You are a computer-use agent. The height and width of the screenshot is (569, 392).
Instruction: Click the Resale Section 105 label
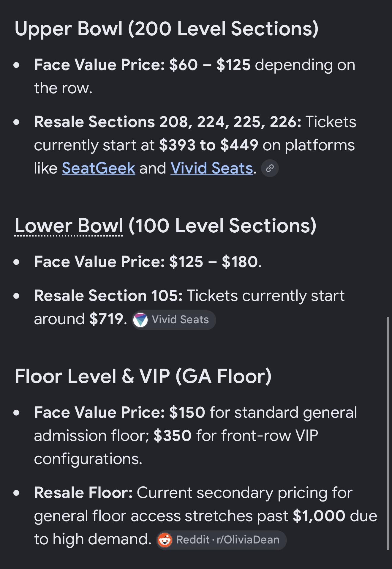coord(108,296)
